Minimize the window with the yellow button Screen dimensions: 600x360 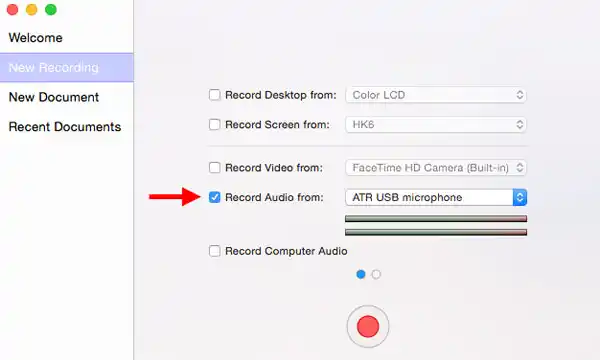click(x=32, y=10)
